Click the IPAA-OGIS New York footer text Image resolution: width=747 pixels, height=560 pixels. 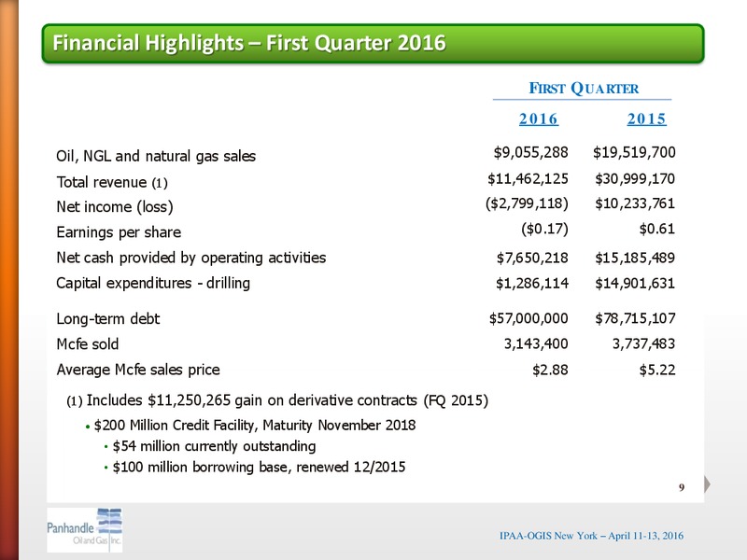(x=591, y=536)
